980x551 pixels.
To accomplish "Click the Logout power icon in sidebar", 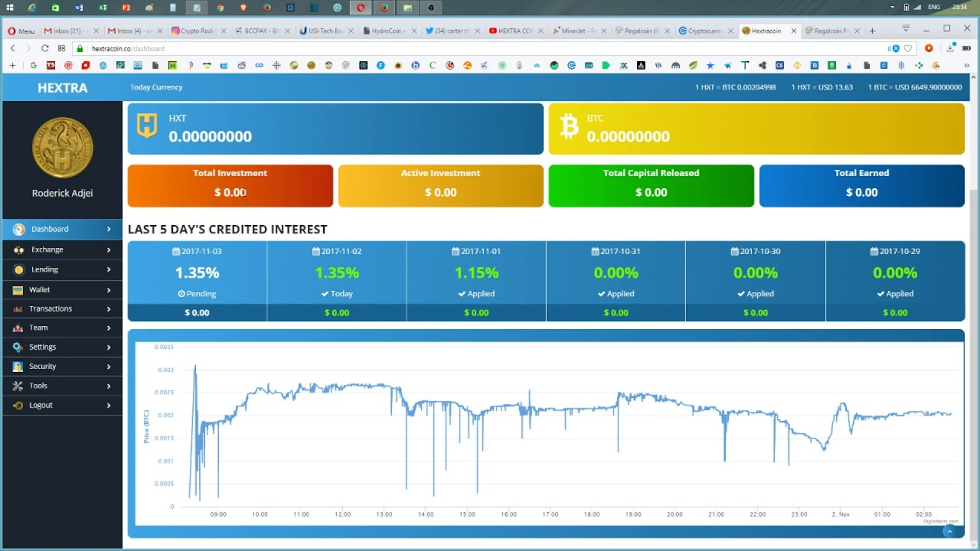I will coord(18,406).
